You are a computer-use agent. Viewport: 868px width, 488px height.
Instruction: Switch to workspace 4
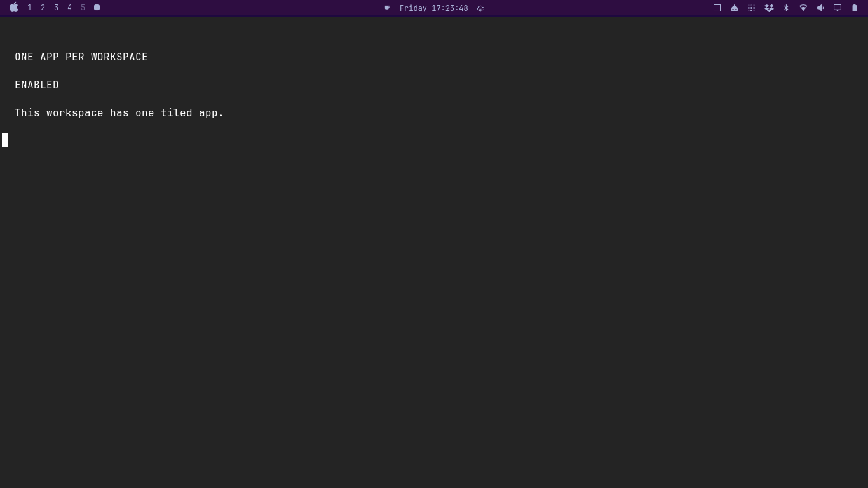69,8
